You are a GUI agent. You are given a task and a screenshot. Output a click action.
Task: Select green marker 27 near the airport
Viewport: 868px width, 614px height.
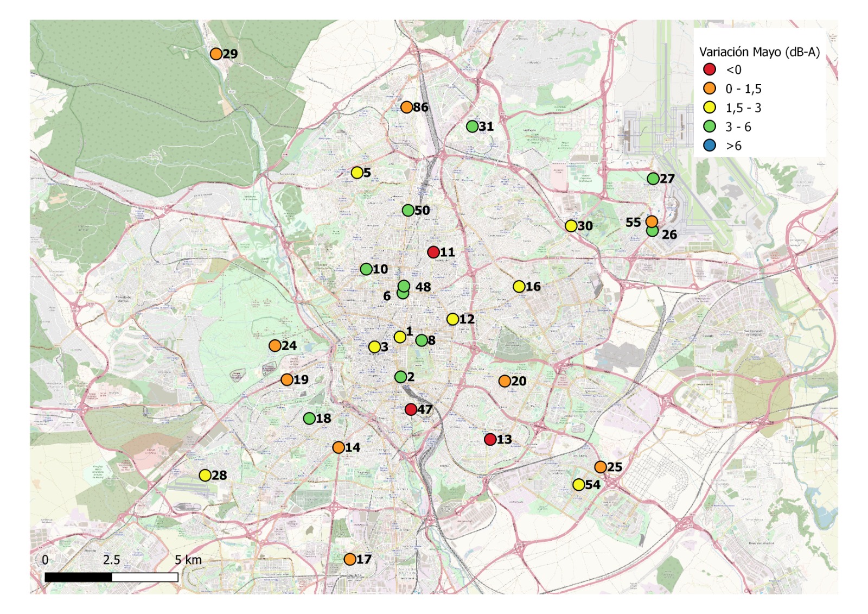pos(653,179)
